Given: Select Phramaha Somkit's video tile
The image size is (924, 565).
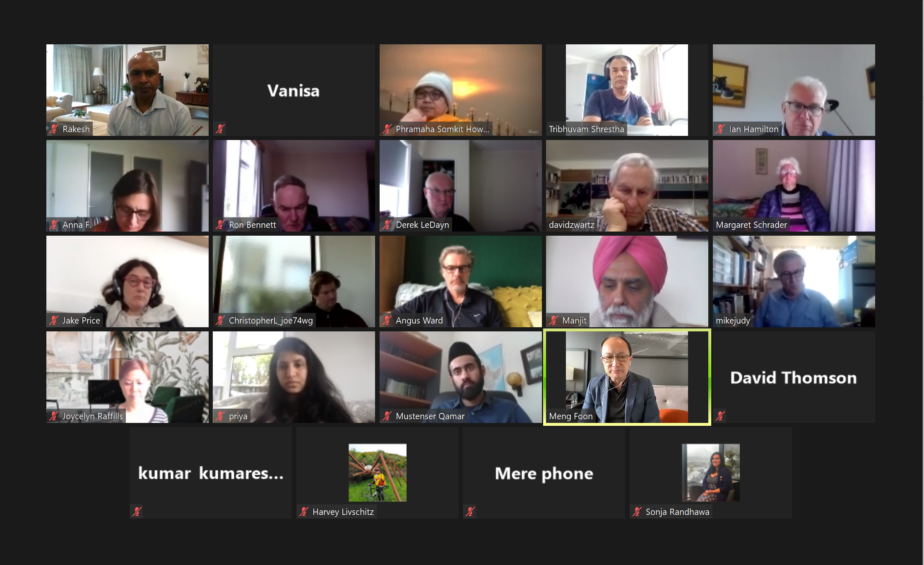Looking at the screenshot, I should click(x=460, y=90).
